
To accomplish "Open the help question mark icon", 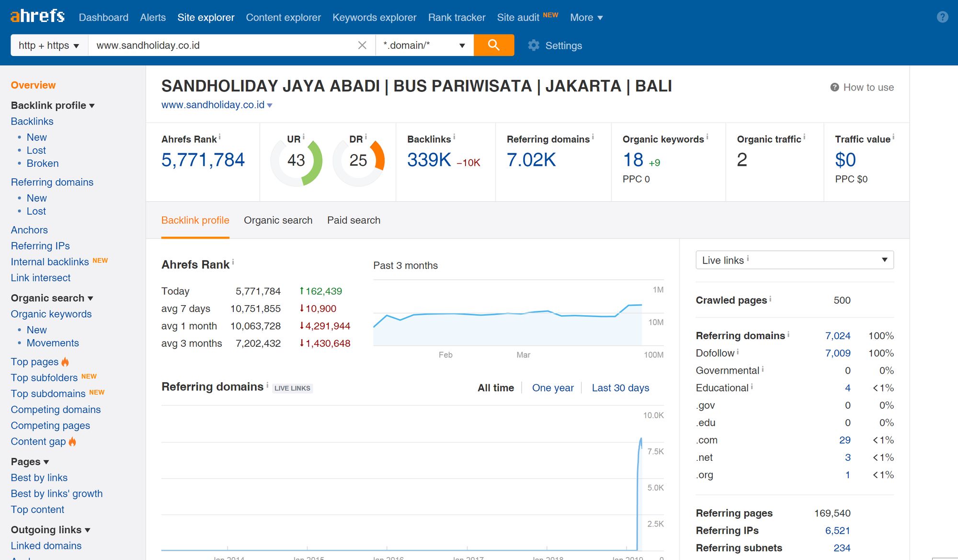I will coord(942,17).
